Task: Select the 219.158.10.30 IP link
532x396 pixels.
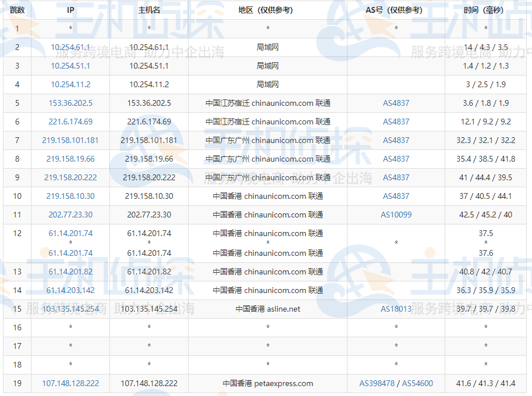Action: click(70, 196)
